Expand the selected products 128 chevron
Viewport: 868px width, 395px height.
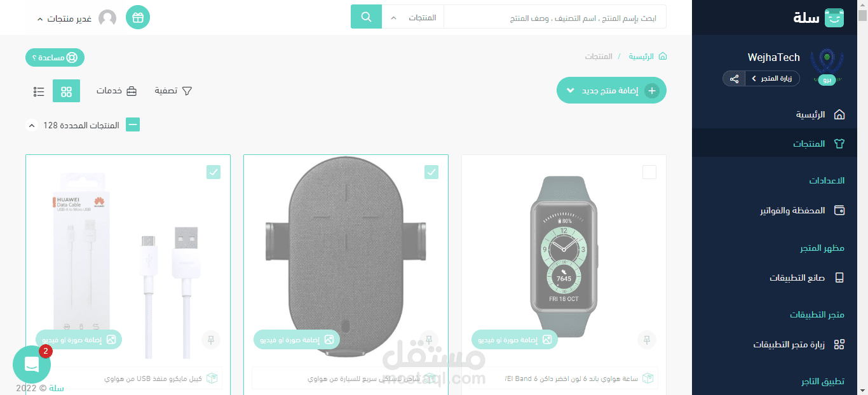(32, 125)
